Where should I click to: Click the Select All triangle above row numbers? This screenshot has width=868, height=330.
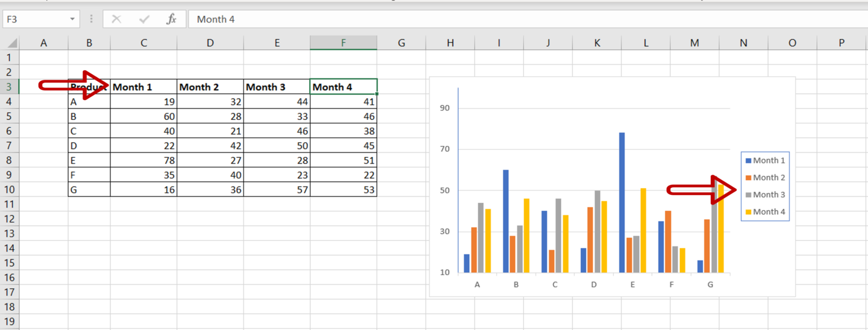coord(12,42)
